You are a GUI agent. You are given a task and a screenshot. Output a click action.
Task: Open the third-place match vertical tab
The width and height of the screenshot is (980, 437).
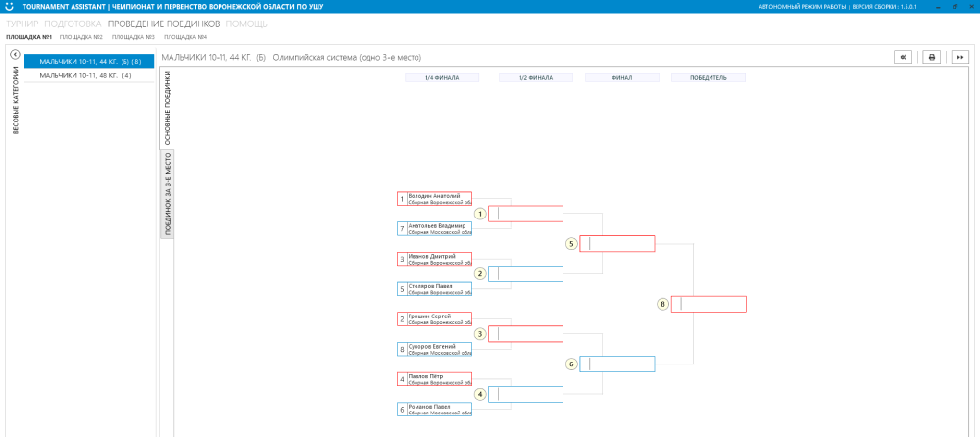point(167,194)
